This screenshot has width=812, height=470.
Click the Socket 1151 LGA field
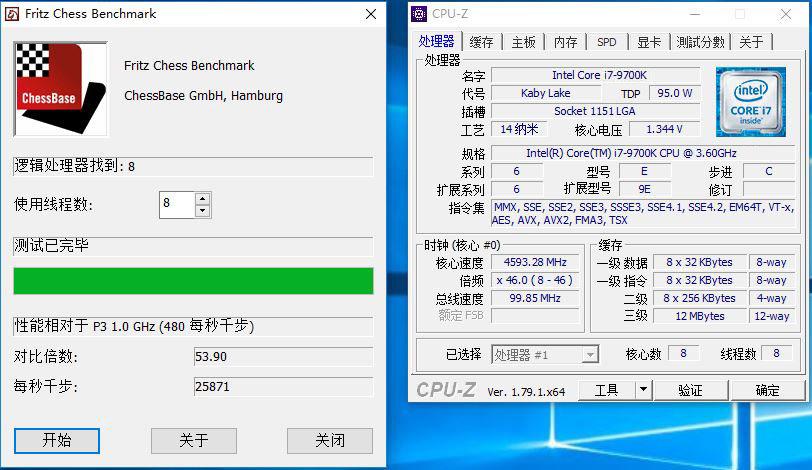(596, 111)
